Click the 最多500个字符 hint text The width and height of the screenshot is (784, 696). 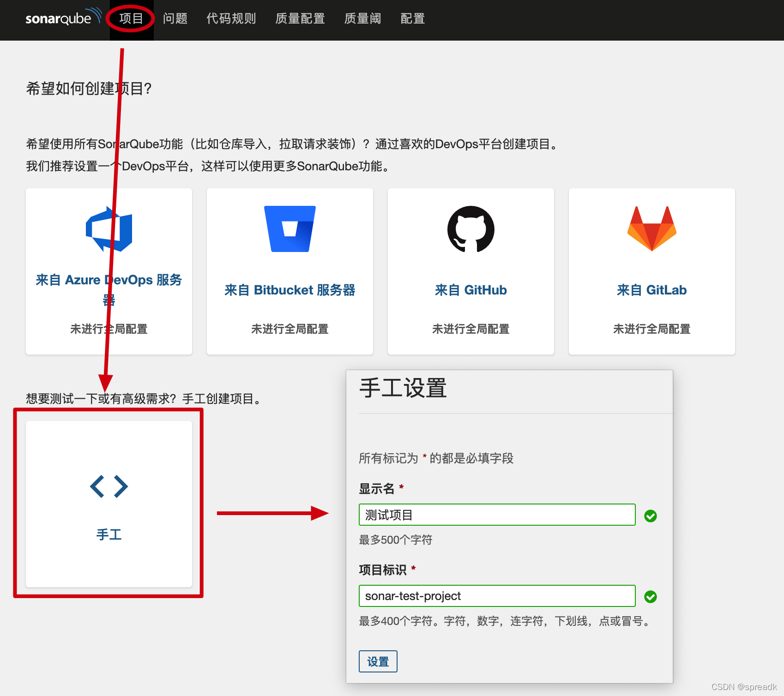396,540
